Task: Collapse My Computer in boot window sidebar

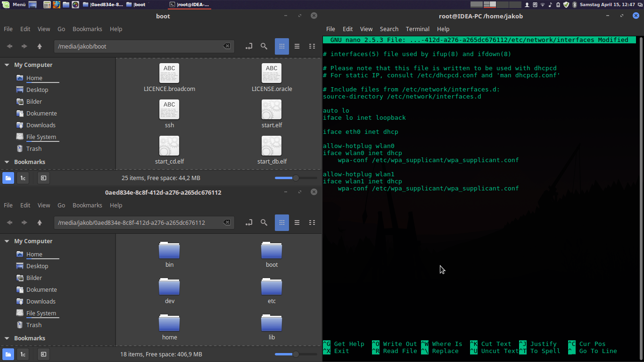Action: click(x=7, y=65)
